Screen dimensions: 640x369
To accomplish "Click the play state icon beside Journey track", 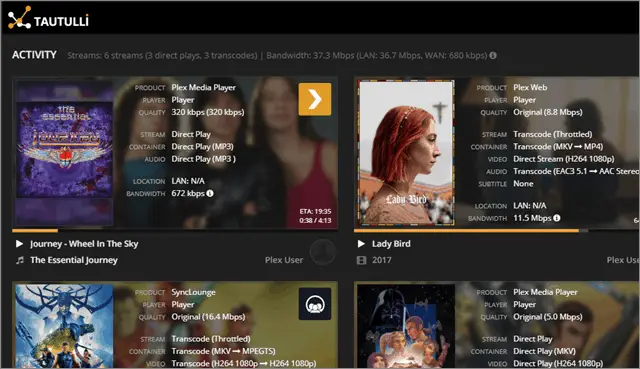I will click(19, 244).
